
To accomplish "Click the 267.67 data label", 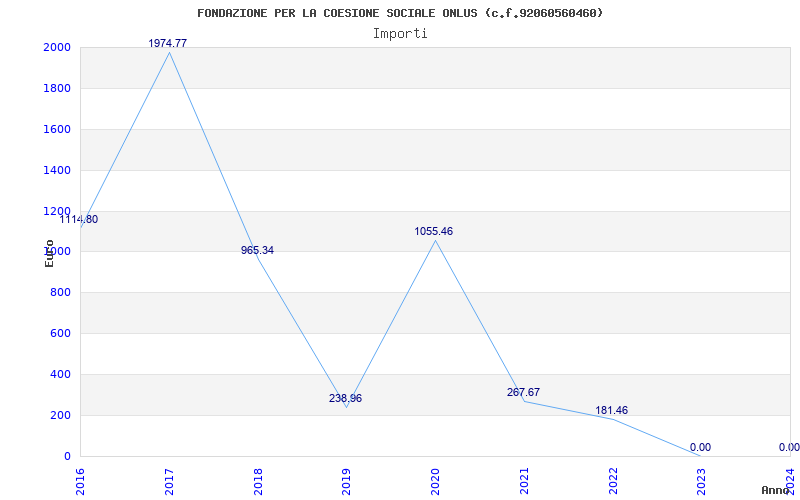I will (x=523, y=392).
